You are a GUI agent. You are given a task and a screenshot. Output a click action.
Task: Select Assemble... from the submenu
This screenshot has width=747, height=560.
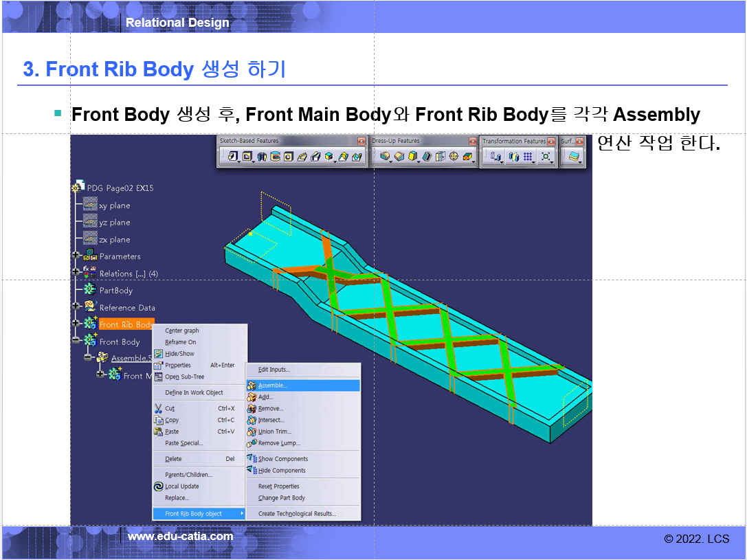point(272,385)
